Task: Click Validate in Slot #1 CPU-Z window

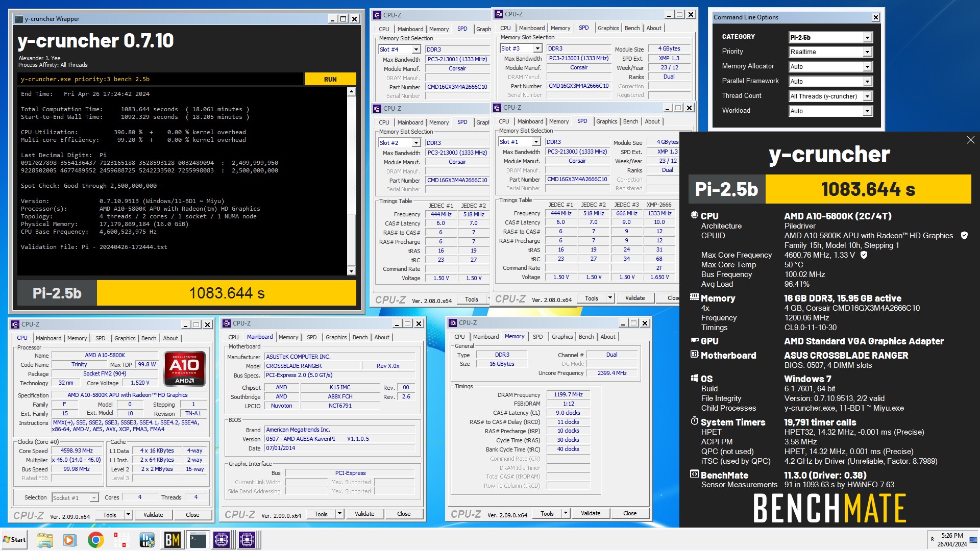Action: pos(635,298)
